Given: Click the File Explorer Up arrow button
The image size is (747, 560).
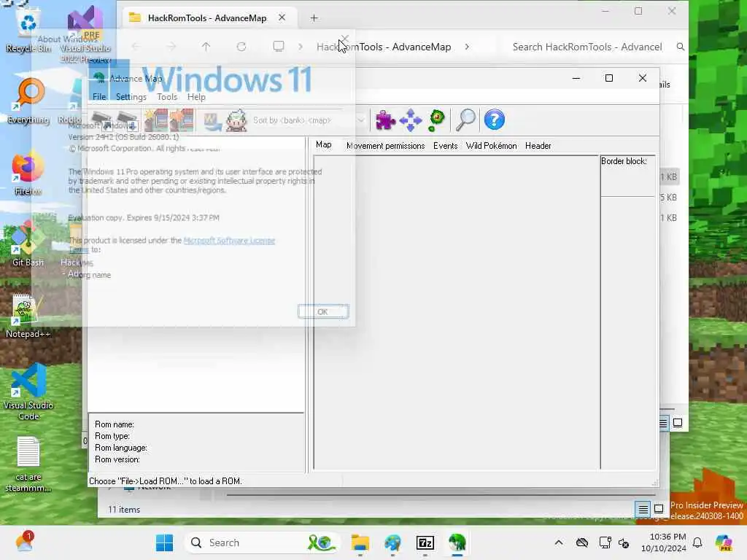Looking at the screenshot, I should click(206, 47).
